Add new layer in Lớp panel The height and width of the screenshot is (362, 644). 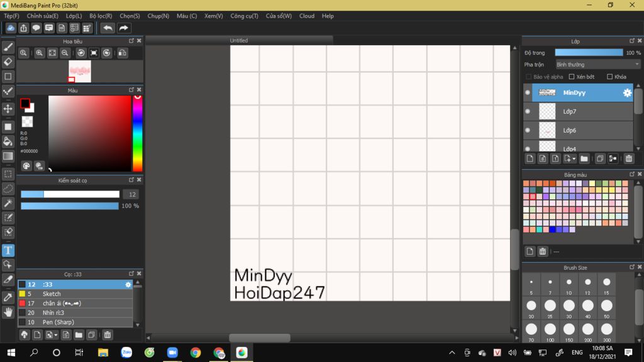pos(530,159)
